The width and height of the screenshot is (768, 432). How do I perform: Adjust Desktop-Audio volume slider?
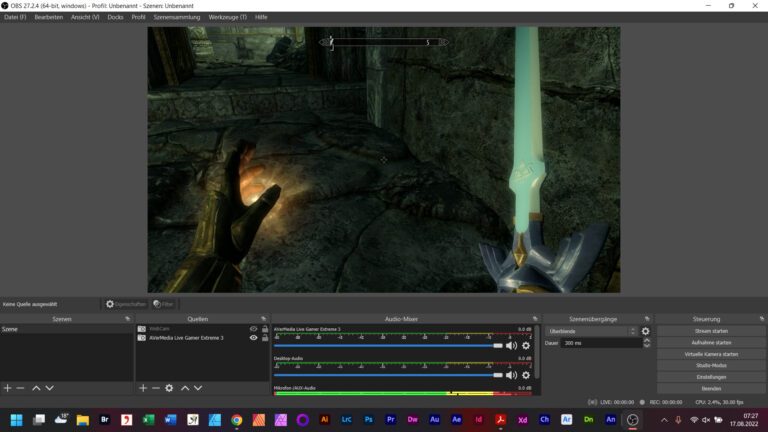point(388,375)
